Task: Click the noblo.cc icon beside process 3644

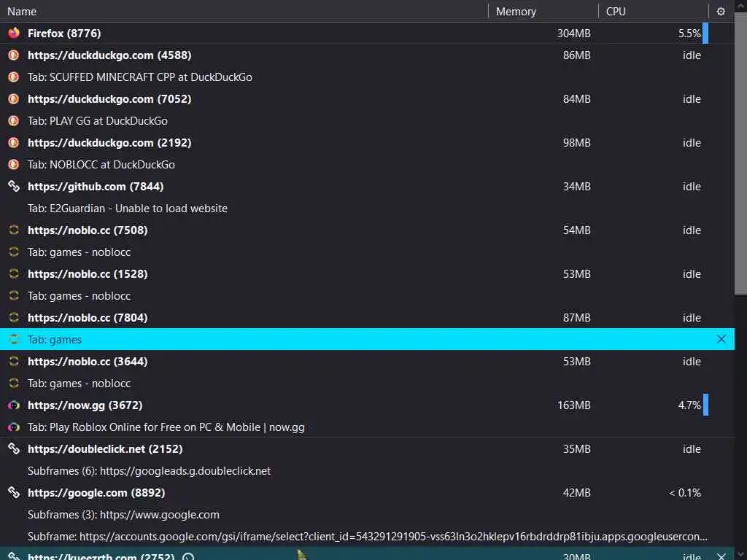Action: pyautogui.click(x=14, y=362)
